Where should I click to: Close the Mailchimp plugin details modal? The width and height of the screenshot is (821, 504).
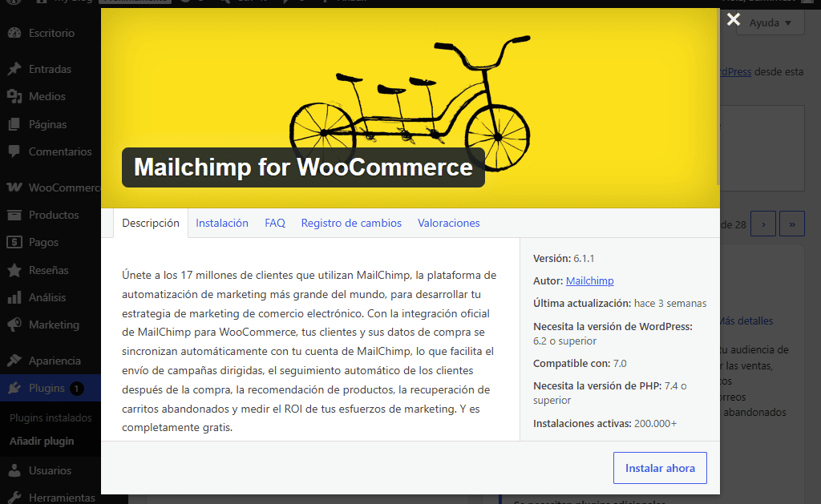pyautogui.click(x=734, y=20)
